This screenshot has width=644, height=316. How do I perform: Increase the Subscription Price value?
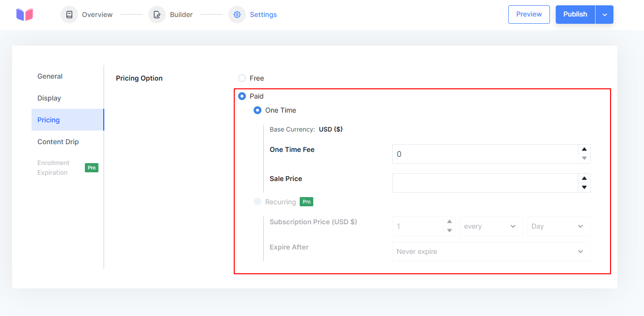coord(450,222)
